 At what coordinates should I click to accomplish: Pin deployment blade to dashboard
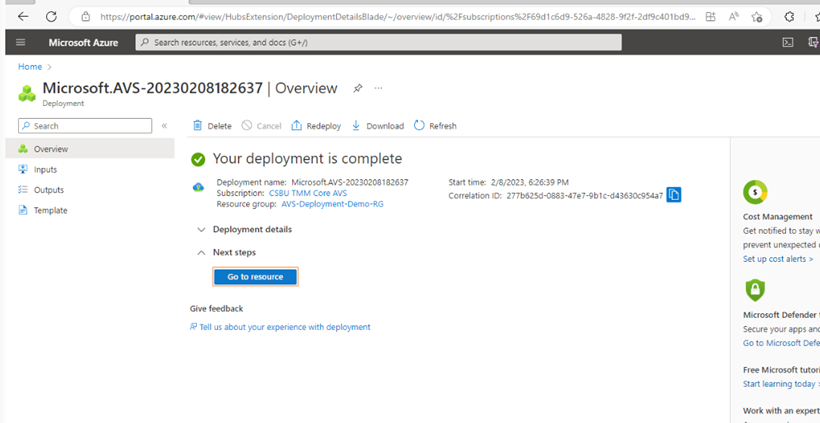[x=358, y=88]
